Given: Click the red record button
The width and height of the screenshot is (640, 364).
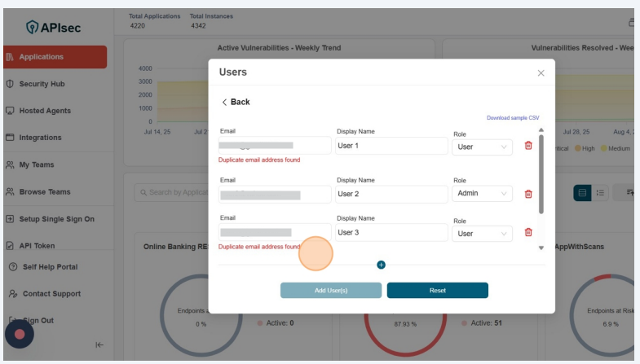Looking at the screenshot, I should 20,334.
